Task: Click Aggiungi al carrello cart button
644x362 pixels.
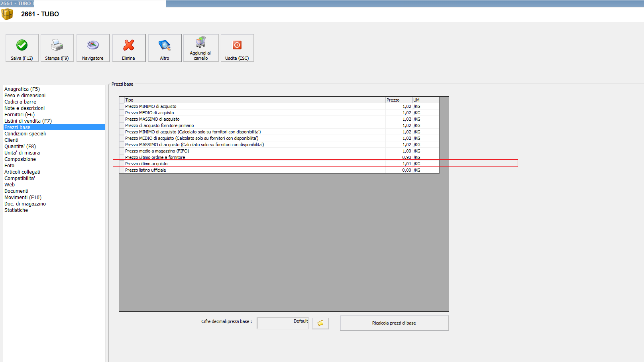Action: click(201, 48)
